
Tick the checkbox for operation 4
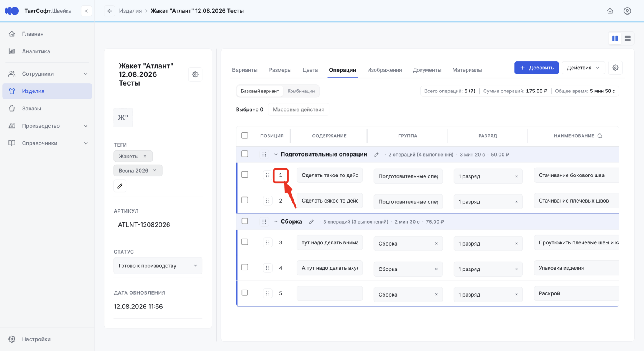[x=245, y=267]
